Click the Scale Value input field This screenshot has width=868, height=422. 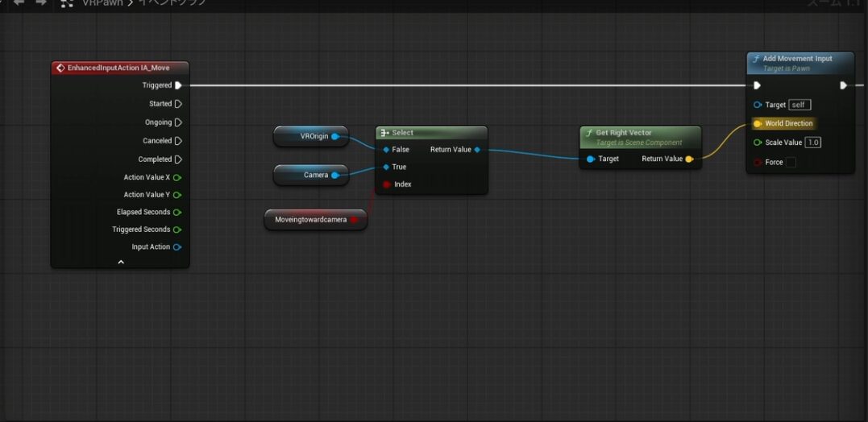coord(813,143)
